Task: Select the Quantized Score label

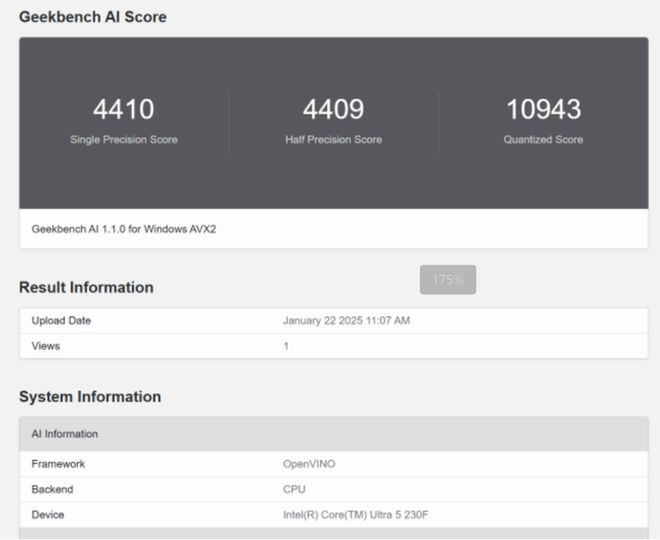Action: [x=543, y=140]
